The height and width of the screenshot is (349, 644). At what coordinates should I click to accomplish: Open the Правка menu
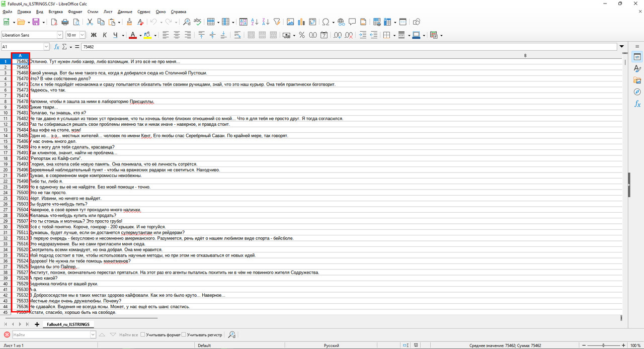click(24, 11)
